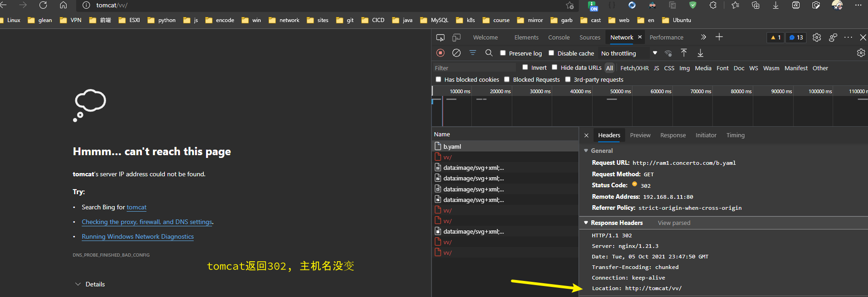Image resolution: width=868 pixels, height=297 pixels.
Task: Open the Preview tab of request
Action: tap(640, 135)
